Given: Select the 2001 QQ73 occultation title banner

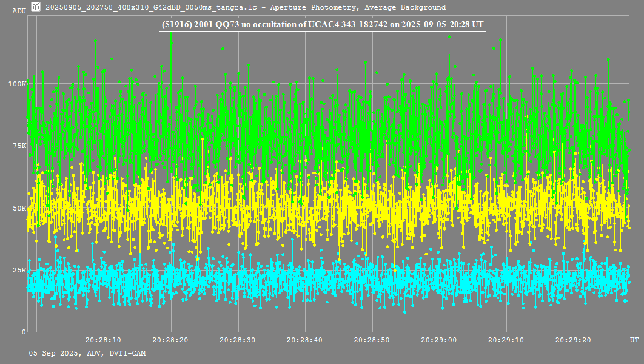Looking at the screenshot, I should [322, 24].
